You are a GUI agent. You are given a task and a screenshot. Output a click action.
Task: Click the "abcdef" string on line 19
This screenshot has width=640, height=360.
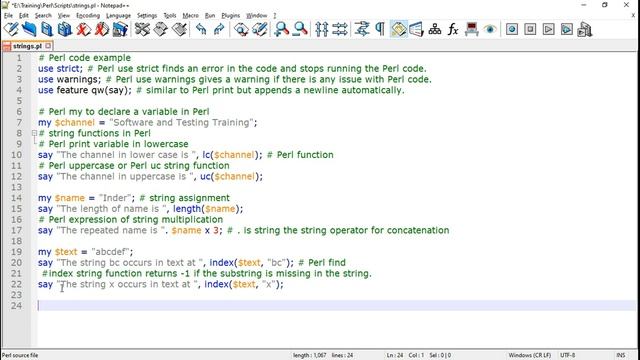pyautogui.click(x=109, y=252)
